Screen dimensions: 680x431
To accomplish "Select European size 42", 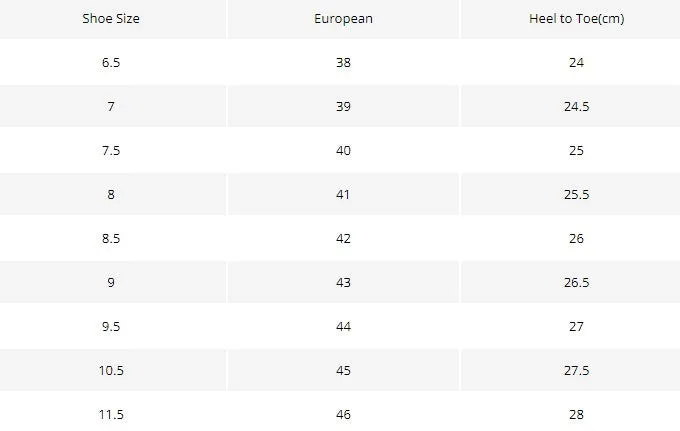I will (x=343, y=238).
